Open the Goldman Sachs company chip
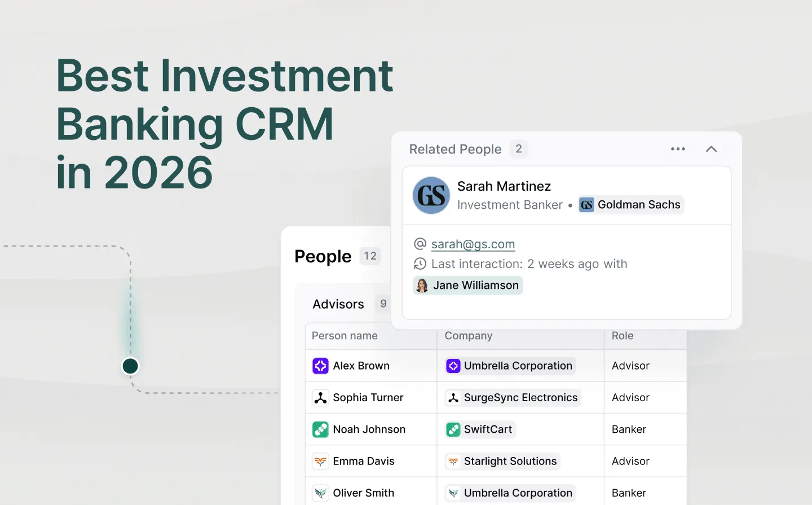Viewport: 812px width, 505px height. coord(631,205)
